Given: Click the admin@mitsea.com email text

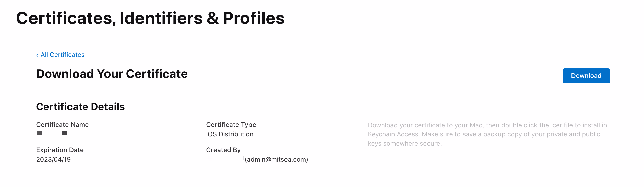Looking at the screenshot, I should pos(276,159).
